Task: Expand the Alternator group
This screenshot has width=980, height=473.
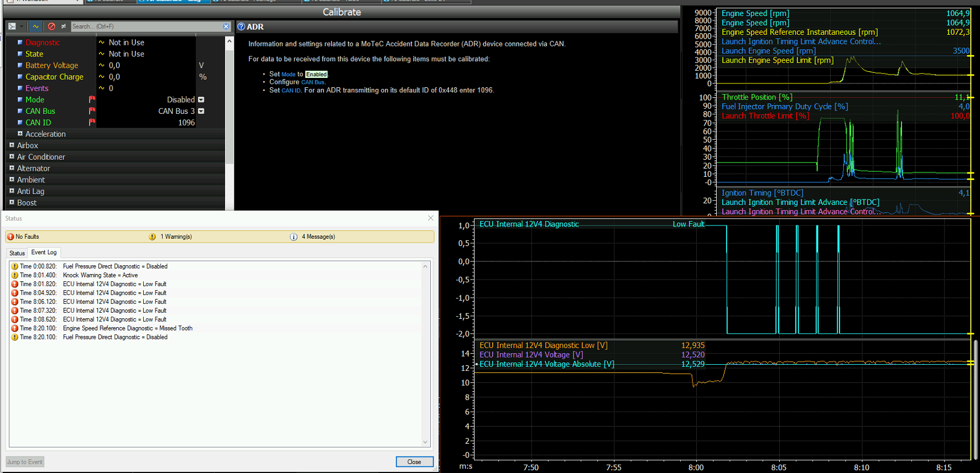Action: (12, 168)
